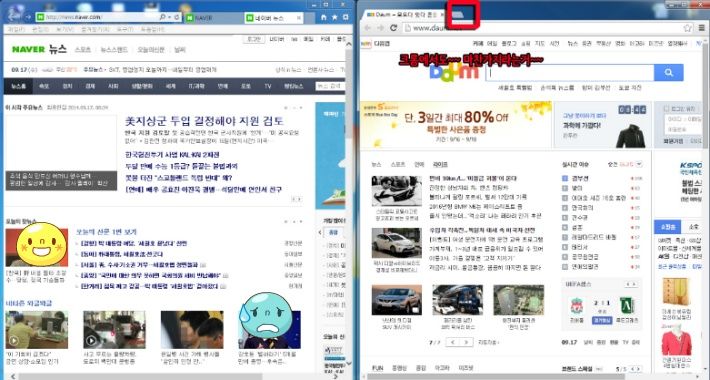Click 공무원연금 in Daum realtime issues list
The width and height of the screenshot is (710, 380).
pyautogui.click(x=585, y=257)
